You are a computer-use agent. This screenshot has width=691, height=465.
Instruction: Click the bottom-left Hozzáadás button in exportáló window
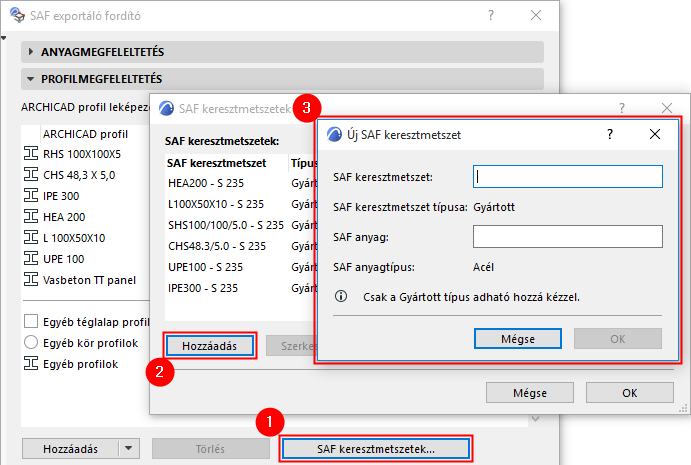click(71, 449)
